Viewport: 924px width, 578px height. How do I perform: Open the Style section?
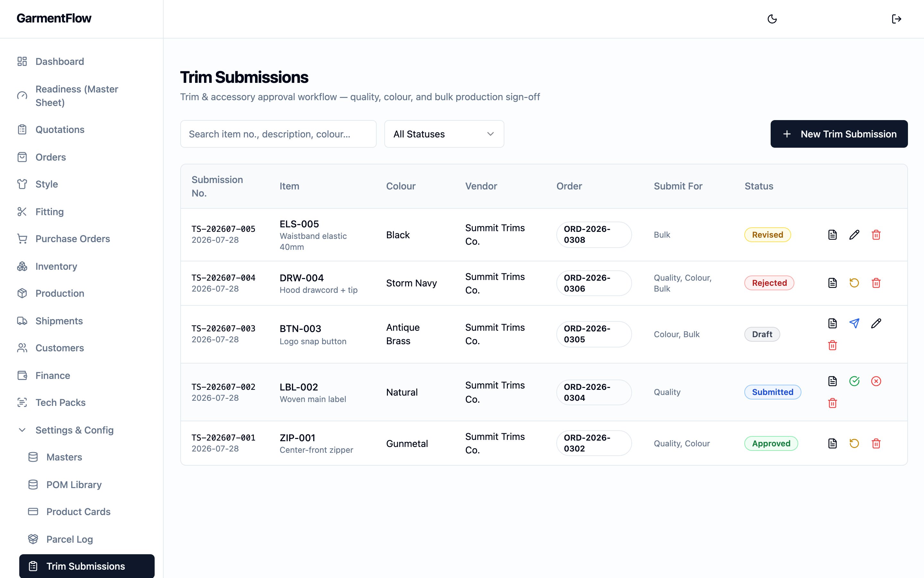(82, 184)
